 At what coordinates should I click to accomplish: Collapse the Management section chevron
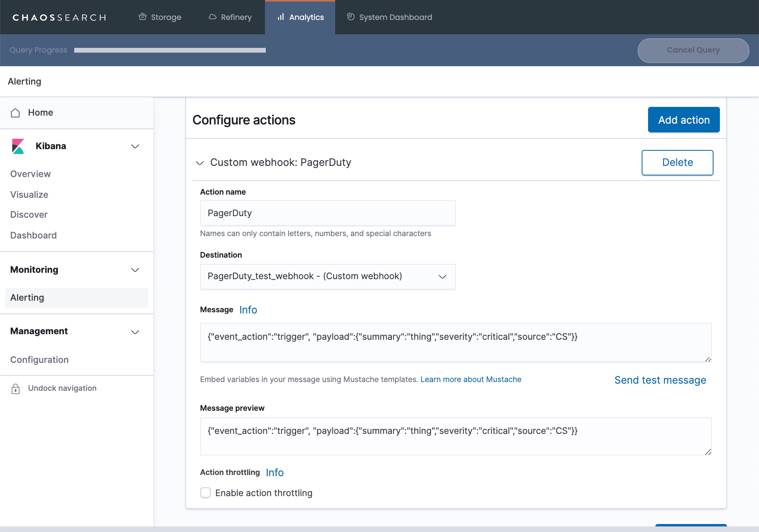pyautogui.click(x=135, y=332)
